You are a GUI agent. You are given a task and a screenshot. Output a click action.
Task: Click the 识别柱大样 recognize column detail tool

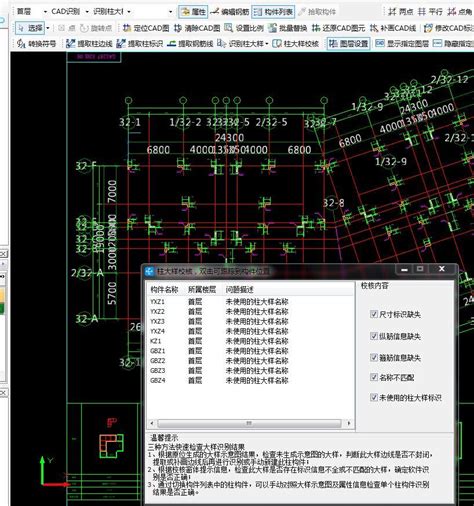point(240,44)
